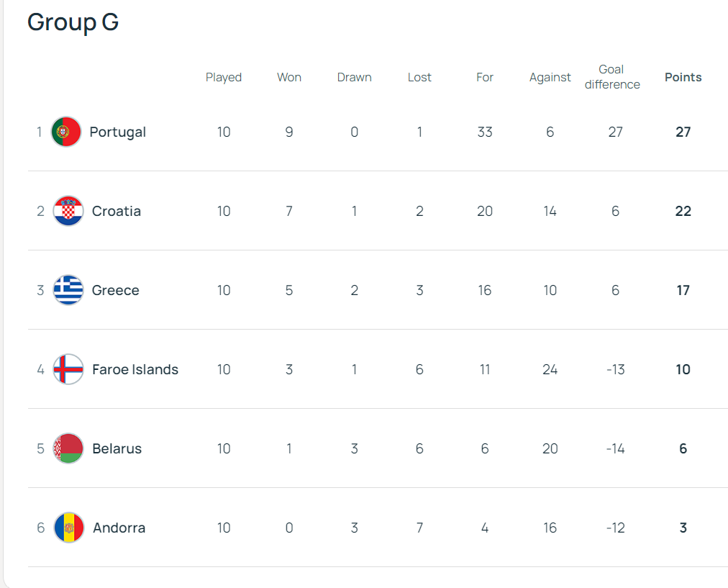Click the Greece flag icon

coord(68,290)
